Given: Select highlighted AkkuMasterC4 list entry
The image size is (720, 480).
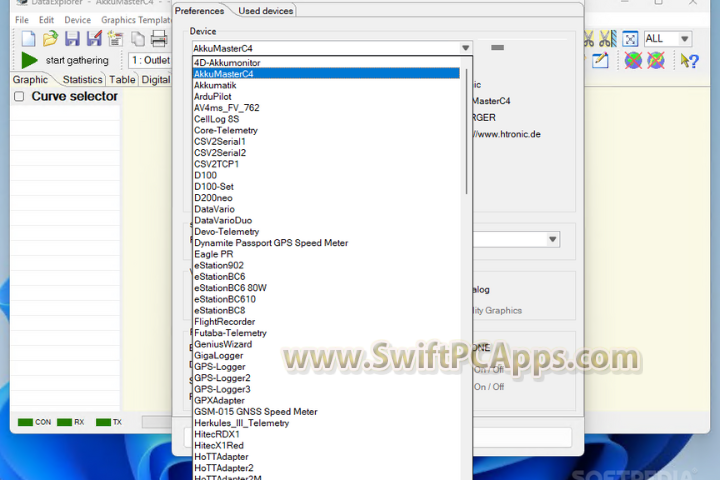Looking at the screenshot, I should click(x=326, y=74).
